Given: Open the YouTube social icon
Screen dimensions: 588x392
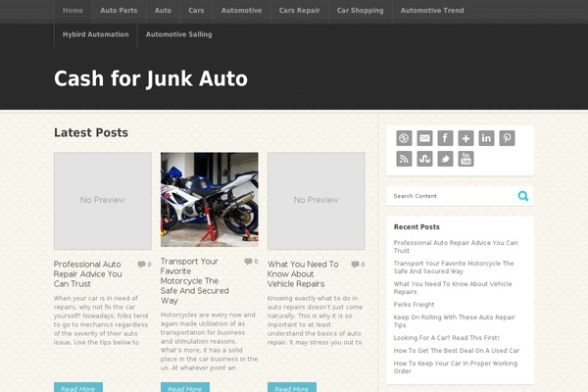Looking at the screenshot, I should (x=465, y=159).
